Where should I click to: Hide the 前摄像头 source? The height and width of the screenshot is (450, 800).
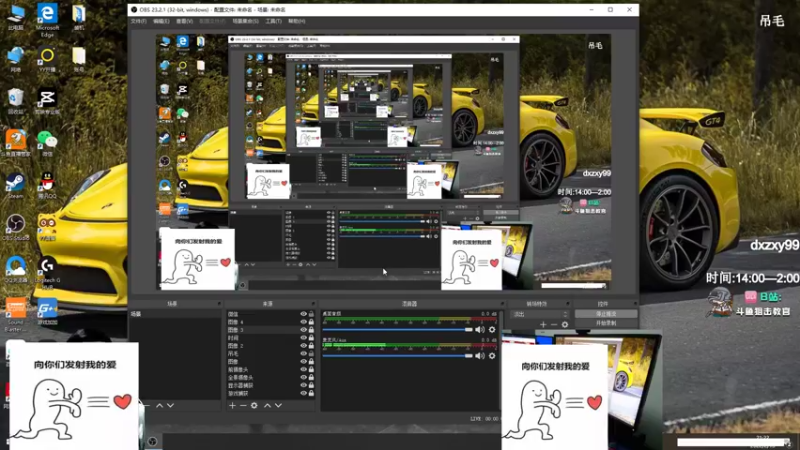point(304,369)
